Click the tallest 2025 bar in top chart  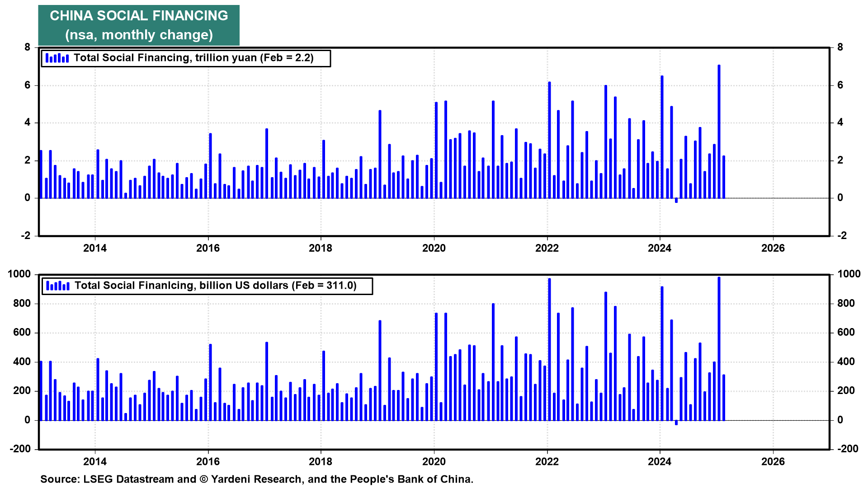point(719,131)
